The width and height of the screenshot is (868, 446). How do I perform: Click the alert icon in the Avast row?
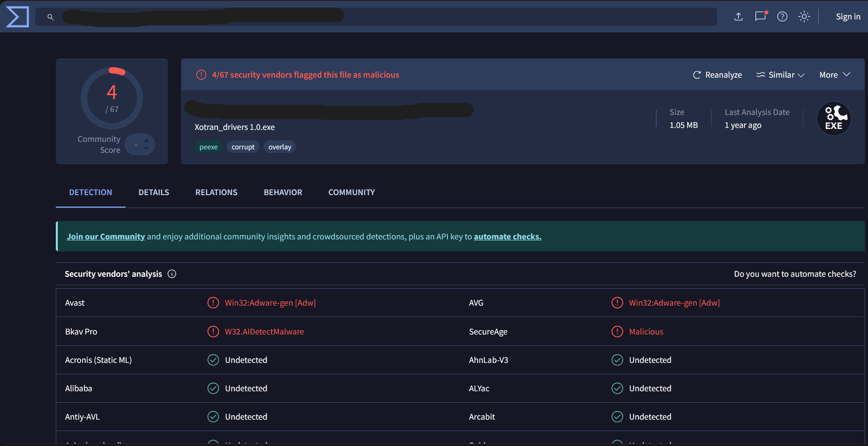click(213, 303)
